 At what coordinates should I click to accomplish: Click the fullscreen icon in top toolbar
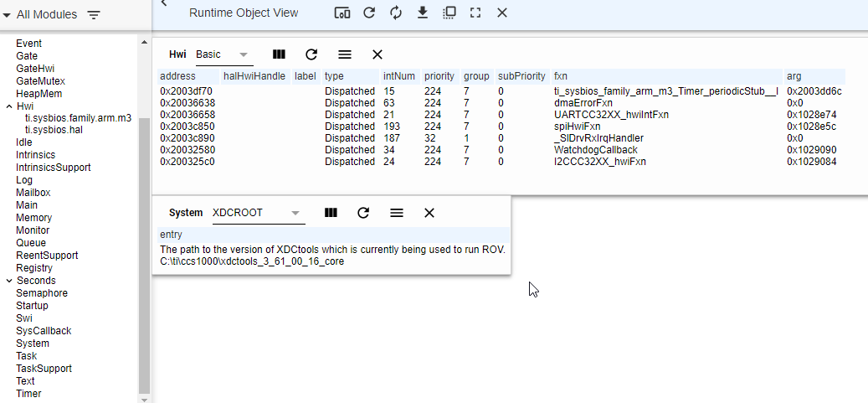pos(475,13)
